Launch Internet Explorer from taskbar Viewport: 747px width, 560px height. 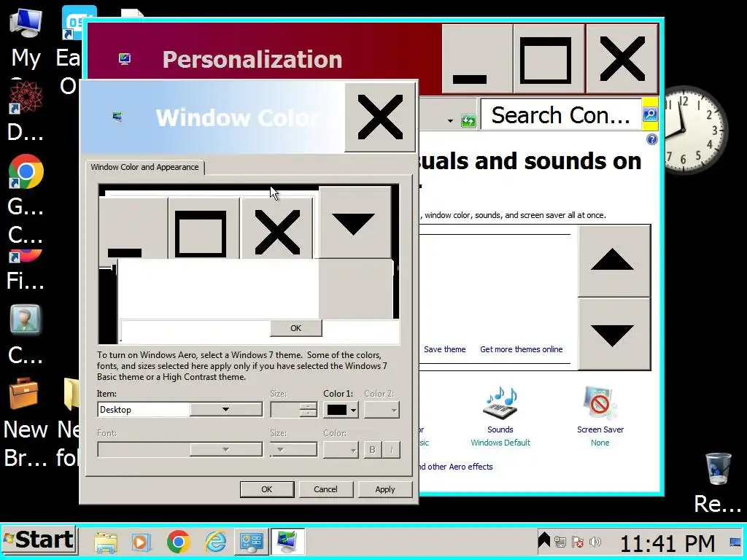(x=215, y=542)
